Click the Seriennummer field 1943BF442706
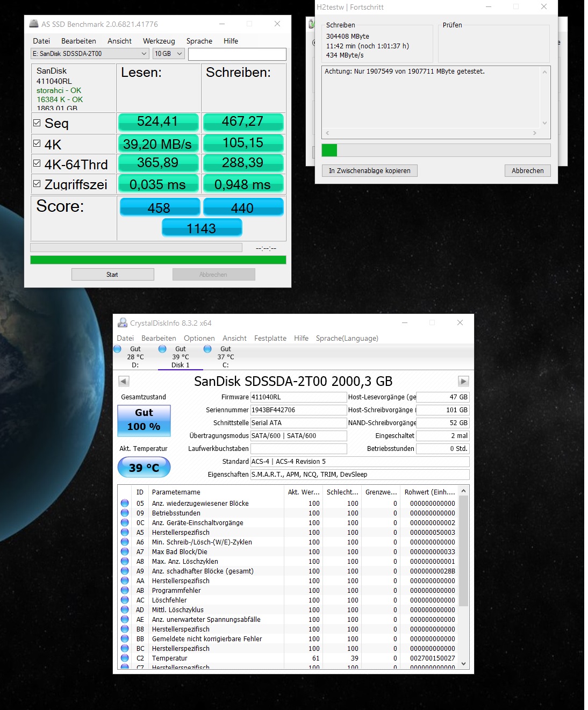This screenshot has height=710, width=588. pos(298,410)
